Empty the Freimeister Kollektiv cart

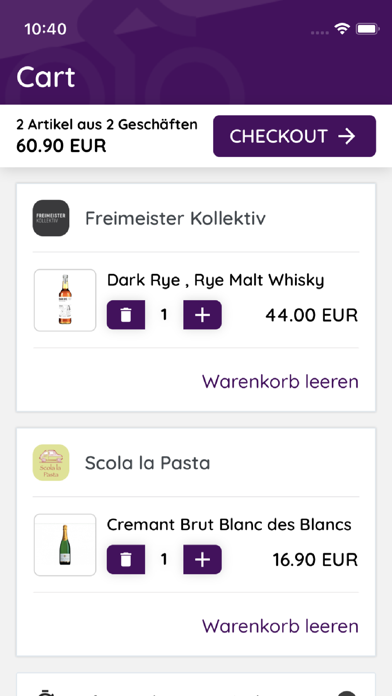coord(280,382)
